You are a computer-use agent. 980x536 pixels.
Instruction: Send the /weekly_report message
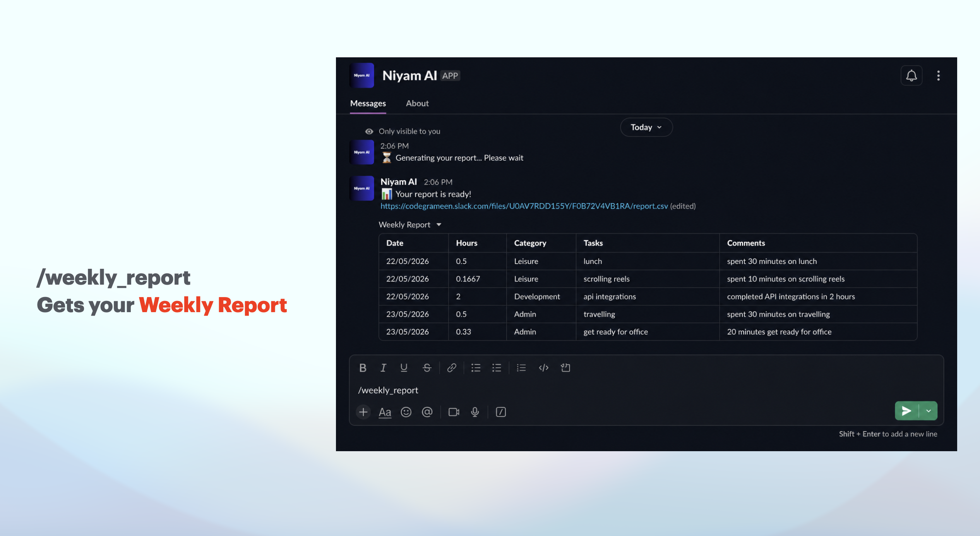click(906, 411)
